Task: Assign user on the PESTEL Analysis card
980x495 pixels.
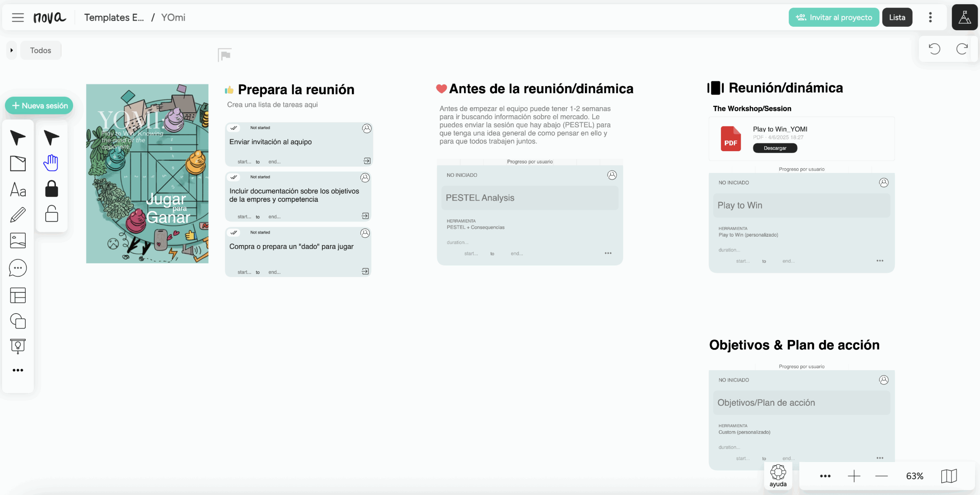Action: coord(612,175)
